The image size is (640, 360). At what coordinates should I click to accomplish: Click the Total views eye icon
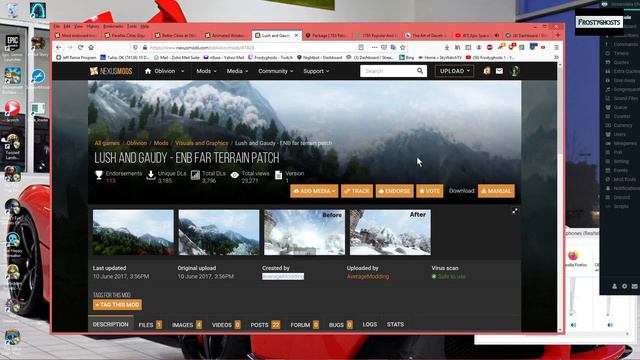click(235, 175)
